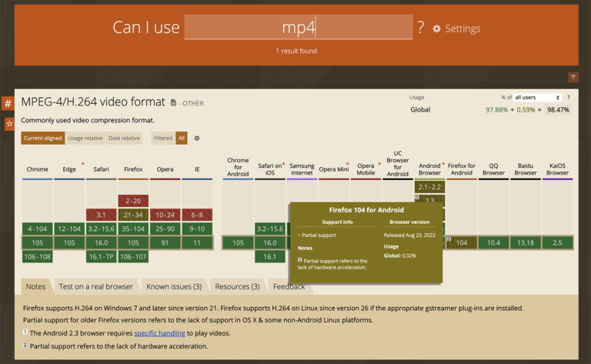
Task: Show All browsers option
Action: click(x=182, y=139)
